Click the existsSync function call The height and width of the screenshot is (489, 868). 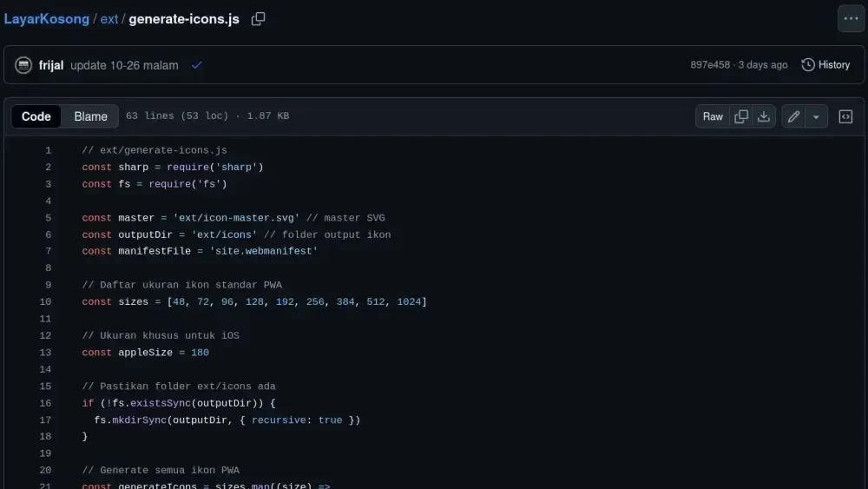[x=161, y=403]
